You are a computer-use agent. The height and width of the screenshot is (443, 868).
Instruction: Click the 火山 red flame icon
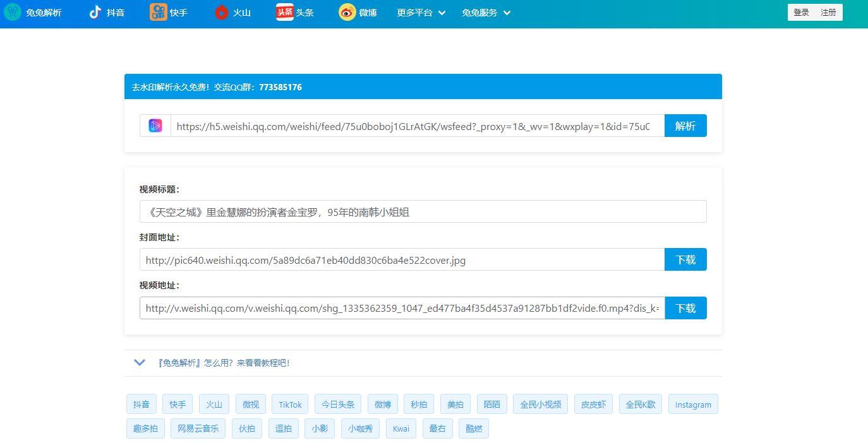coord(221,12)
